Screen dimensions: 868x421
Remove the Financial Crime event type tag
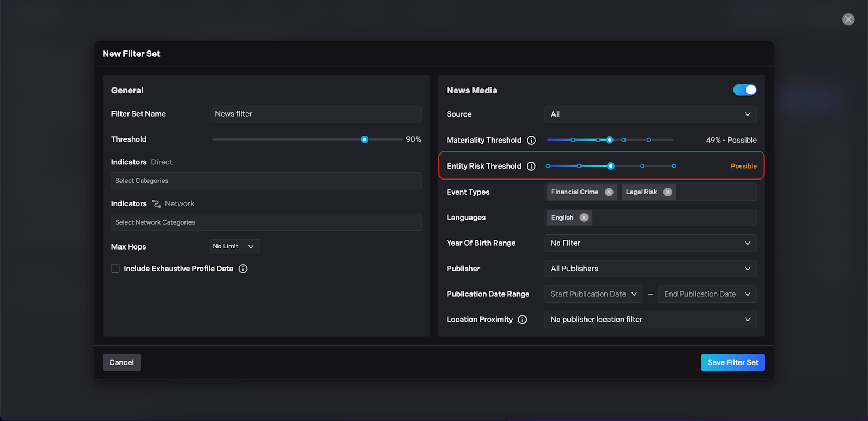[609, 192]
